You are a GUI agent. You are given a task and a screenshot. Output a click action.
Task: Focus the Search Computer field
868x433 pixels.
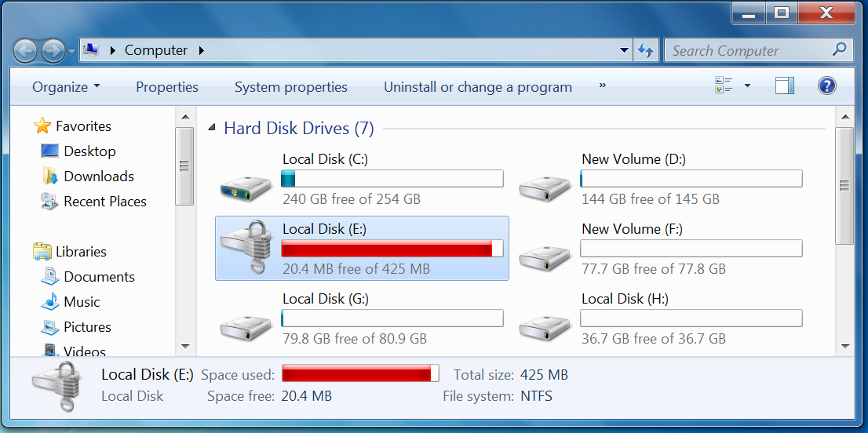tap(758, 50)
